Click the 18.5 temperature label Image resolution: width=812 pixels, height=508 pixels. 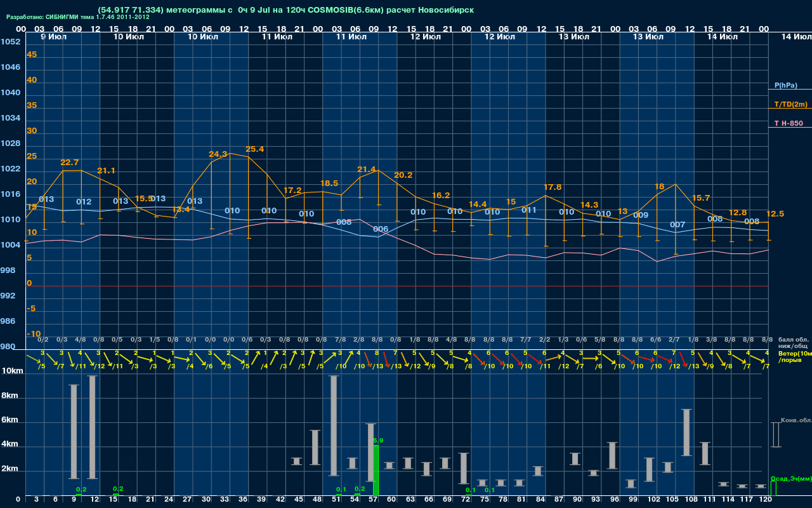pyautogui.click(x=329, y=184)
